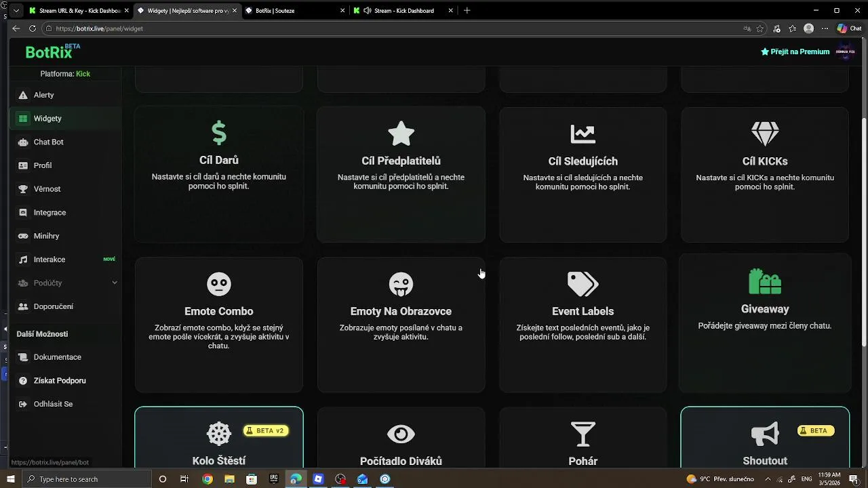868x488 pixels.
Task: Click the BETA badge on Shoutout card
Action: 815,430
